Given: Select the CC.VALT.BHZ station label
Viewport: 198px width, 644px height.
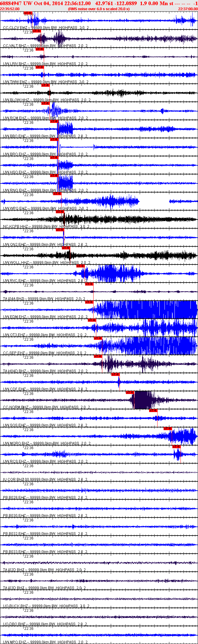Looking at the screenshot, I should 45,46.
